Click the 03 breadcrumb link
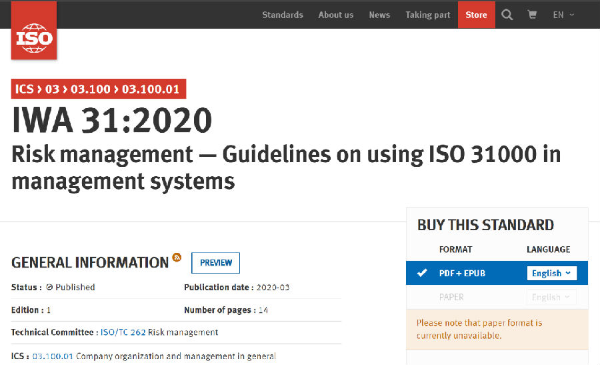The height and width of the screenshot is (365, 600). coord(52,89)
